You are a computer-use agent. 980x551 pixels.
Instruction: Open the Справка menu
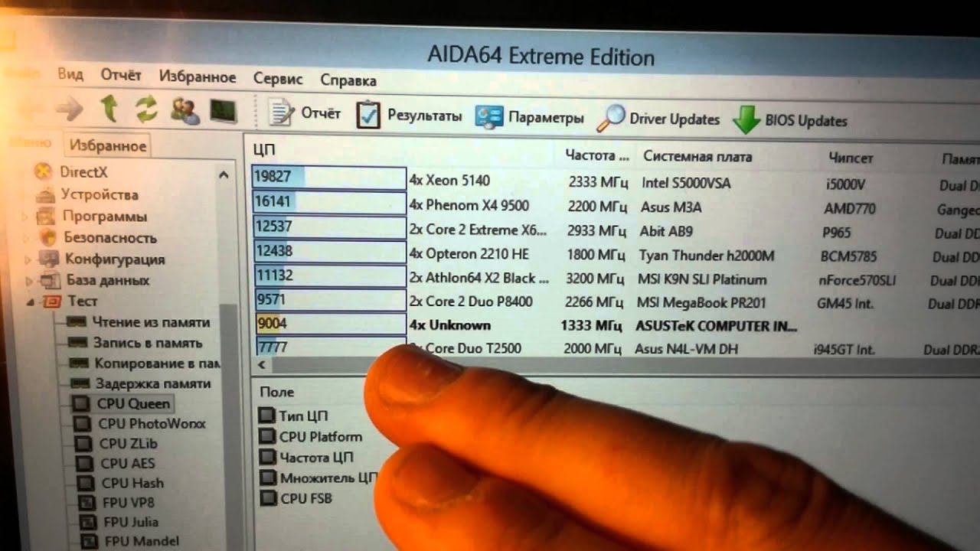click(x=348, y=80)
